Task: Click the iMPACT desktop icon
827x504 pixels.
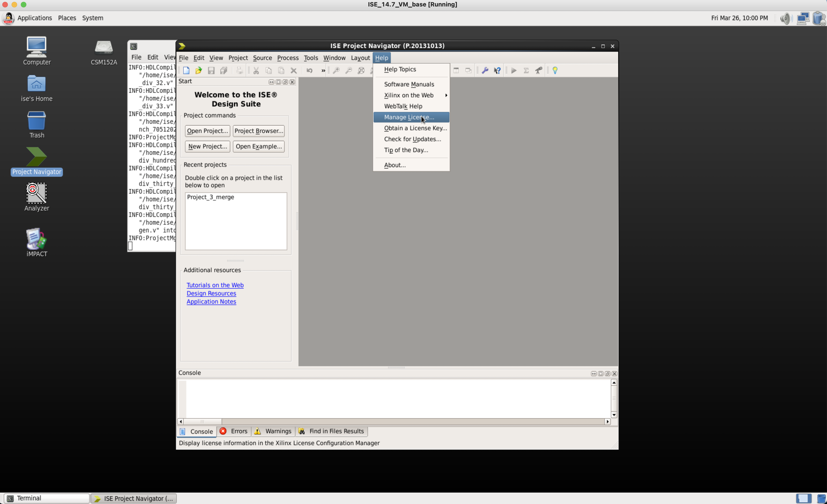Action: pos(37,243)
